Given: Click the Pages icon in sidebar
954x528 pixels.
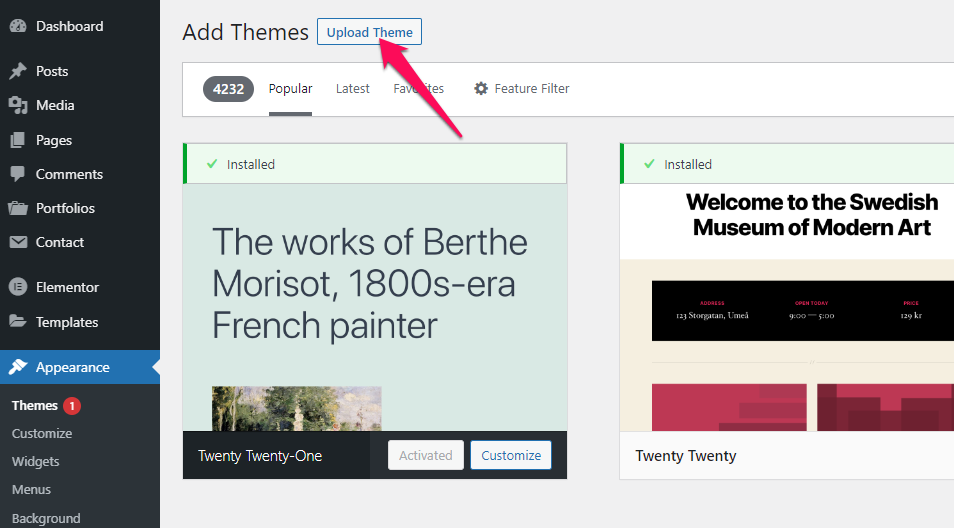Looking at the screenshot, I should [18, 140].
